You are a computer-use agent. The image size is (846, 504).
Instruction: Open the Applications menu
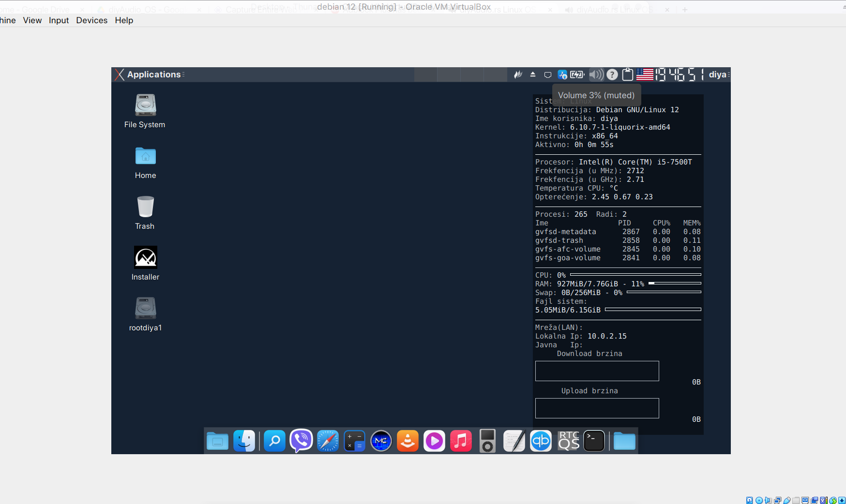149,74
